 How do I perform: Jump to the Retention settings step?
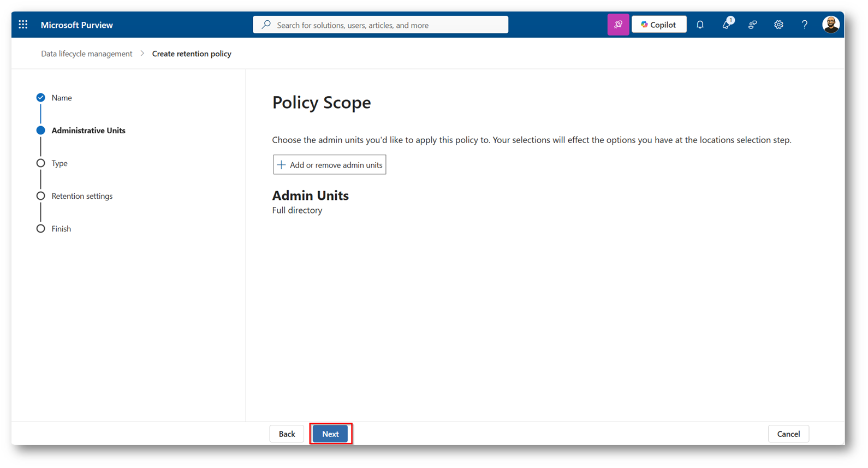(82, 196)
